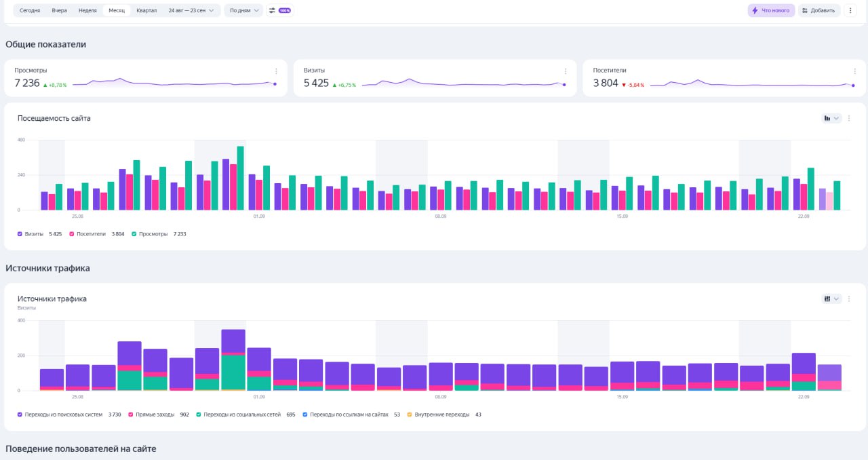868x460 pixels.
Task: Select the Месяц period tab
Action: pyautogui.click(x=117, y=11)
